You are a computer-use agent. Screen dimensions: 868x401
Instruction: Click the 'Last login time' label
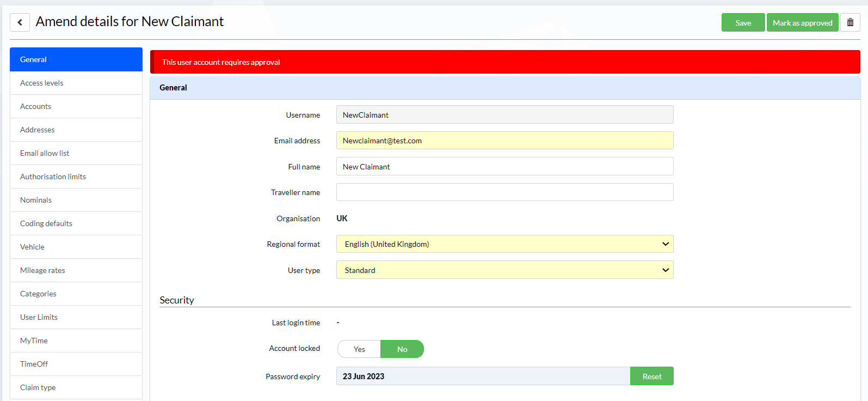click(296, 323)
